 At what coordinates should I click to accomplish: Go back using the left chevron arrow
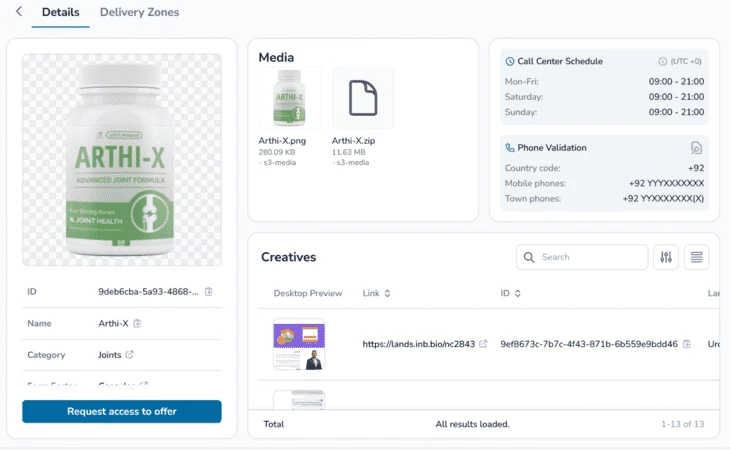18,12
